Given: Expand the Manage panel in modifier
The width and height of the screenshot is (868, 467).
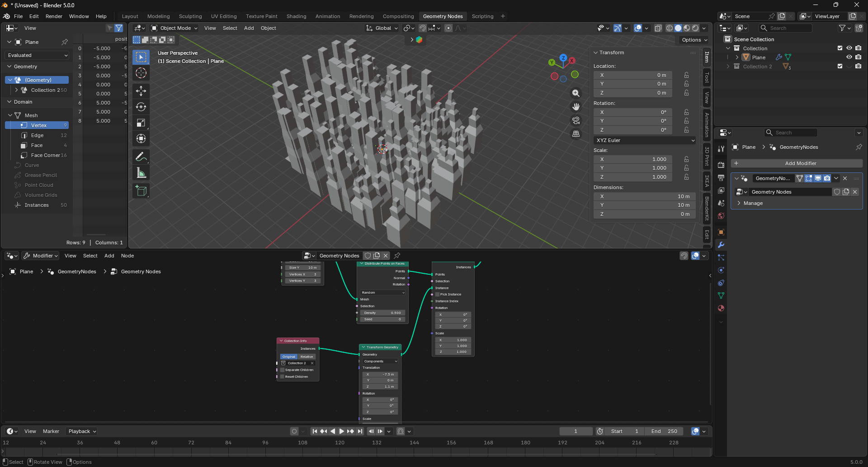Looking at the screenshot, I should [753, 203].
